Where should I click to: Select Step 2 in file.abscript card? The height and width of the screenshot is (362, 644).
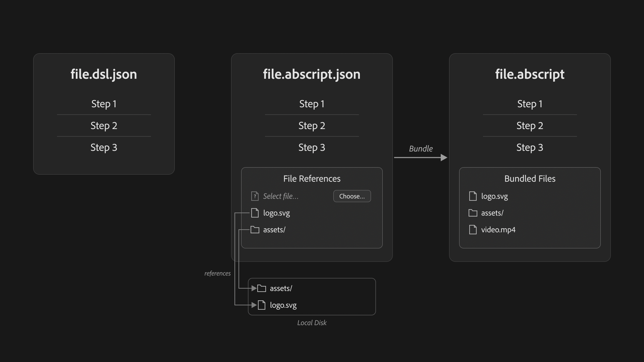point(530,126)
